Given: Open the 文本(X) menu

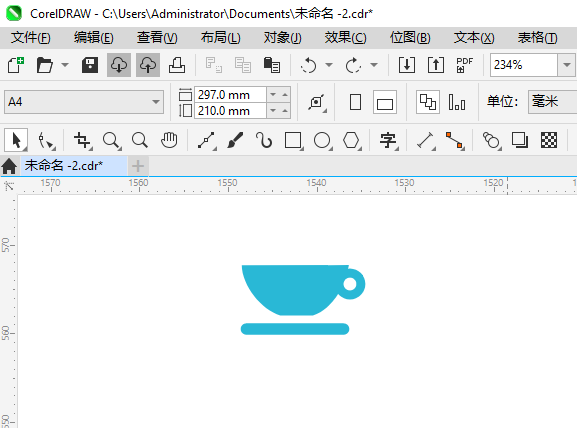Looking at the screenshot, I should point(474,38).
